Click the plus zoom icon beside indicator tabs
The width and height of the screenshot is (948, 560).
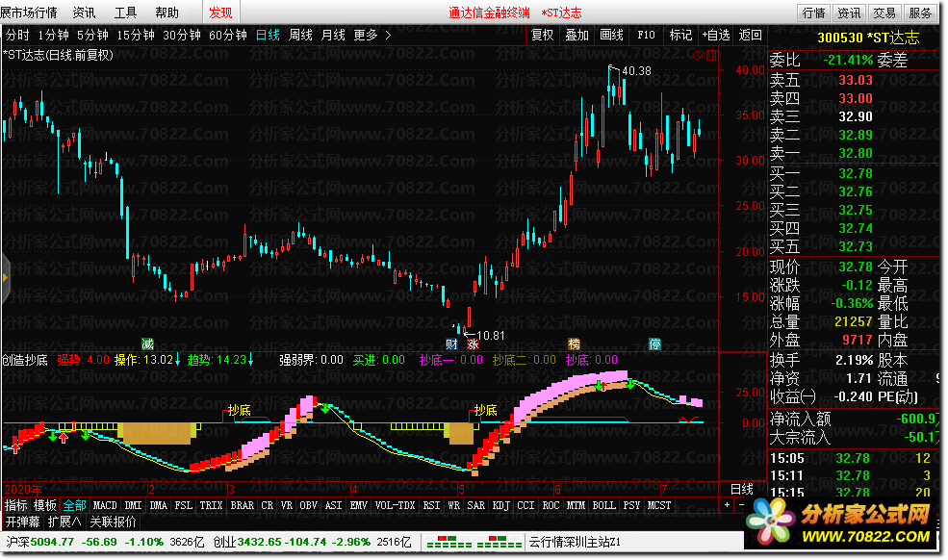point(727,505)
